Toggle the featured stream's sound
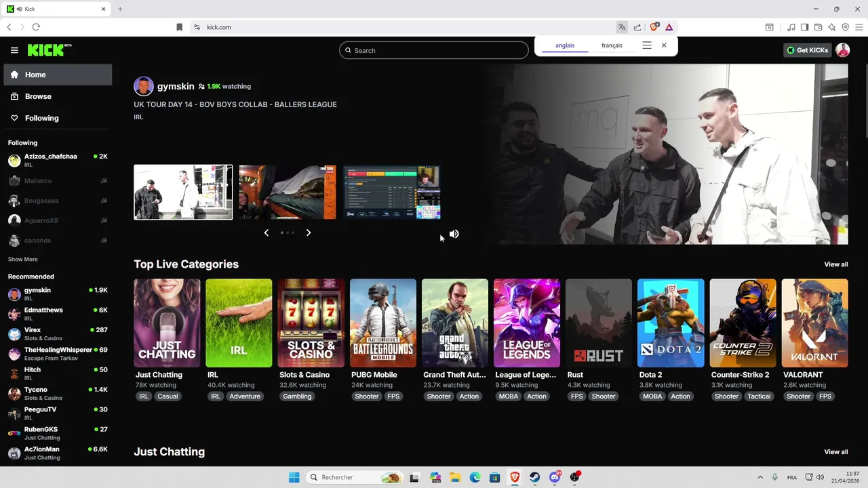This screenshot has height=488, width=868. [x=454, y=234]
